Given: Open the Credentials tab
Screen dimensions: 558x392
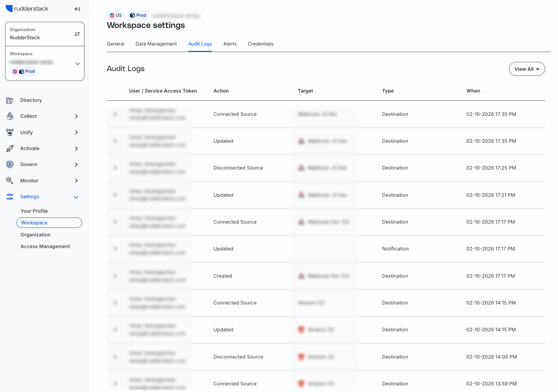Looking at the screenshot, I should pyautogui.click(x=260, y=44).
